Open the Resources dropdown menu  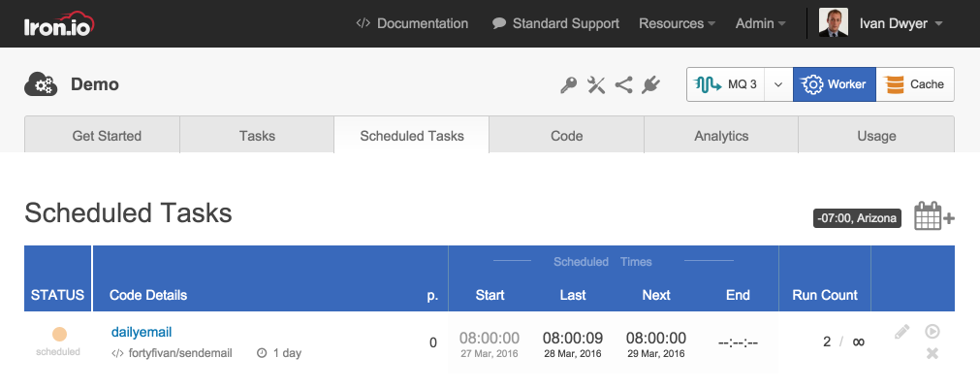click(677, 23)
